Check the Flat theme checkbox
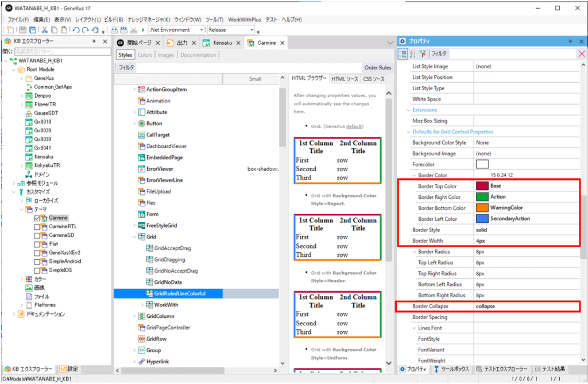The height and width of the screenshot is (384, 588). click(37, 244)
